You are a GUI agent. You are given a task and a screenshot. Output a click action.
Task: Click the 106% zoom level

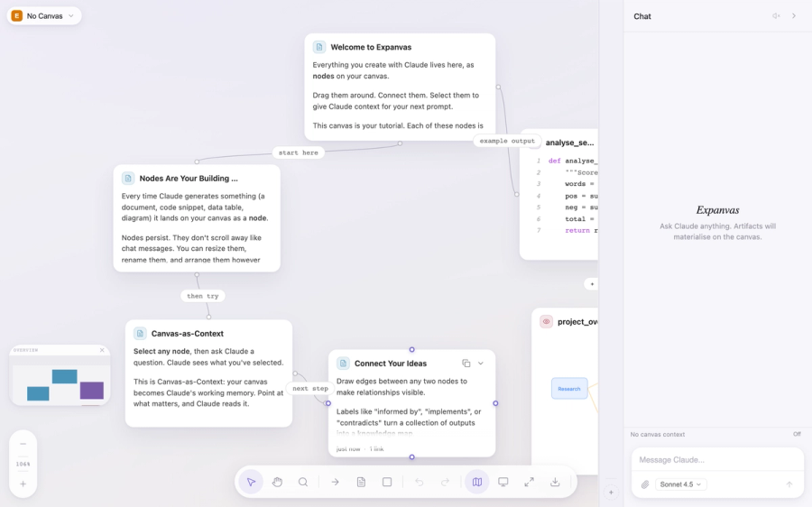[23, 464]
